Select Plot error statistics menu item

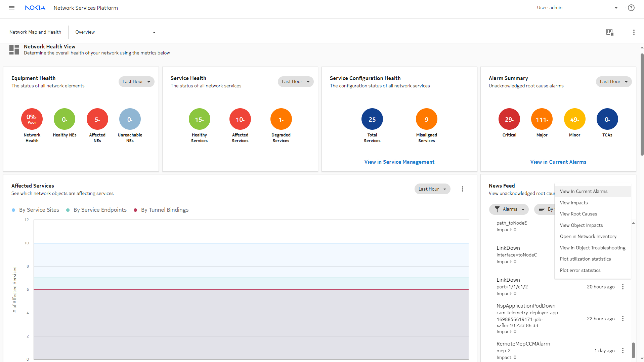pyautogui.click(x=593, y=271)
